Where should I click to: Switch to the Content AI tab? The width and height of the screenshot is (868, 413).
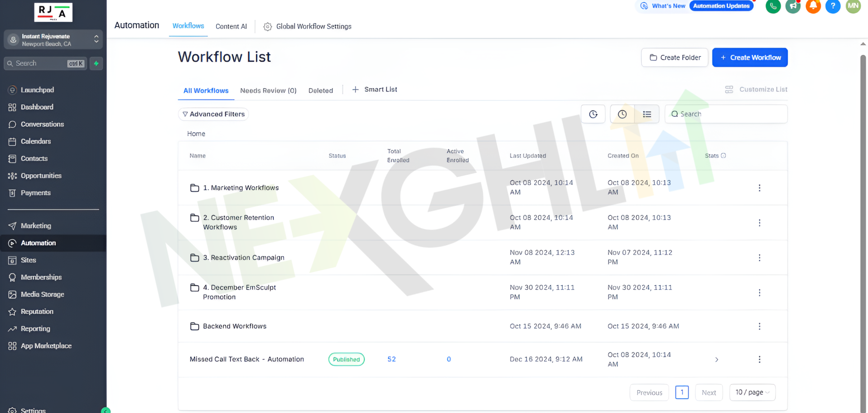pyautogui.click(x=231, y=27)
